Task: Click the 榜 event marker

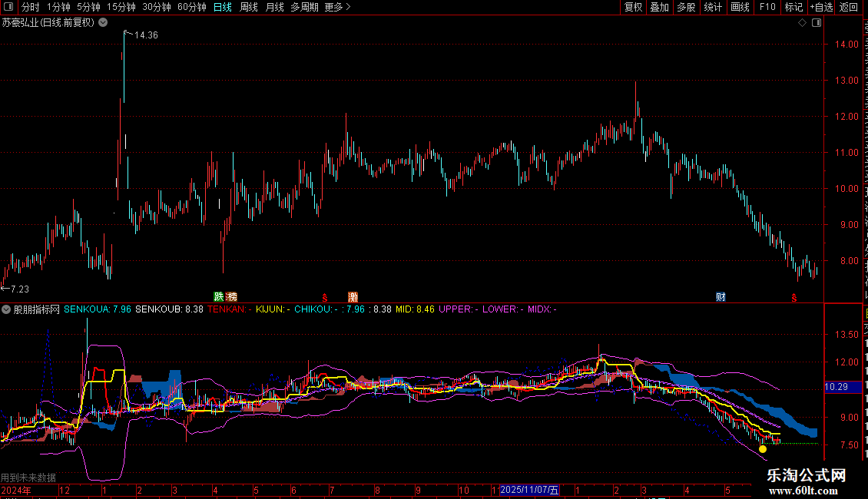Action: coord(231,297)
